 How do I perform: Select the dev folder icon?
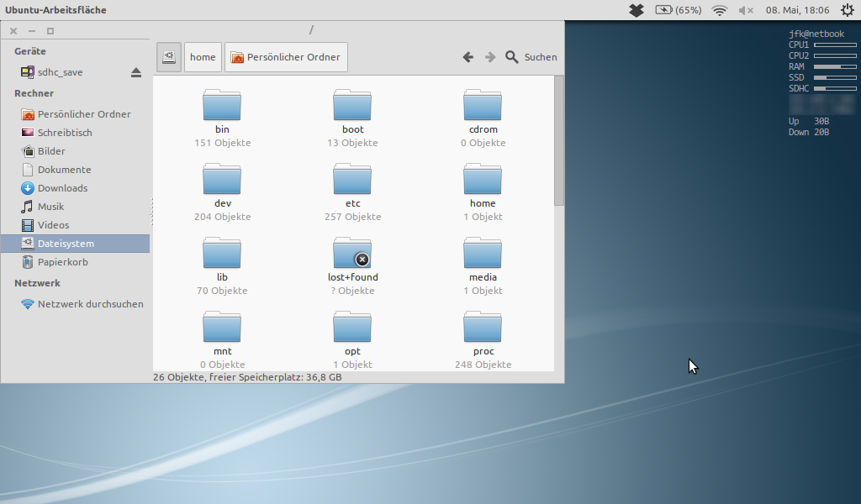[x=222, y=179]
